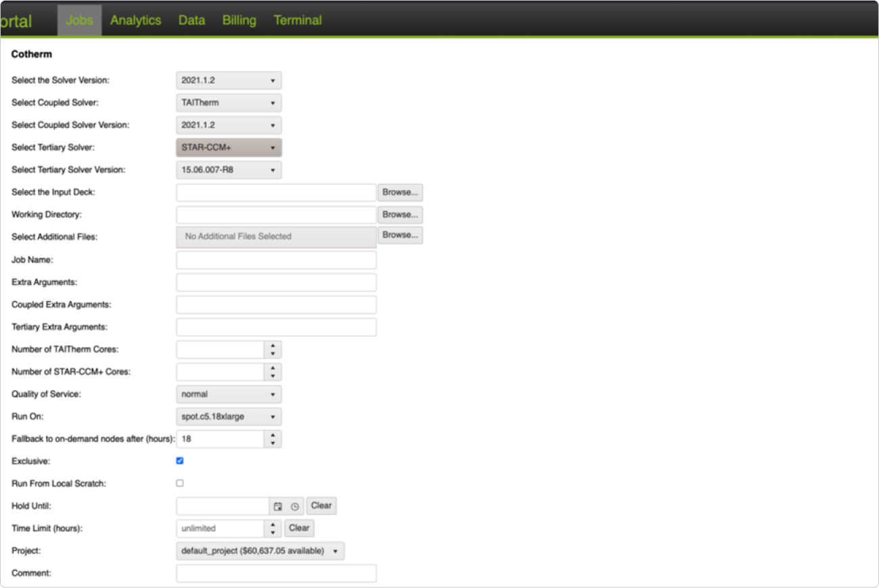Open the Coupled Solver TAITherm dropdown
Screen dimensions: 879x588
(229, 103)
